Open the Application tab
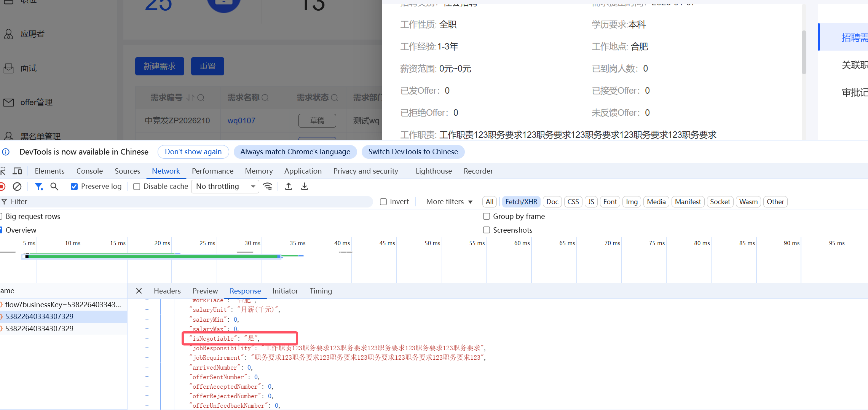The height and width of the screenshot is (410, 868). tap(303, 171)
